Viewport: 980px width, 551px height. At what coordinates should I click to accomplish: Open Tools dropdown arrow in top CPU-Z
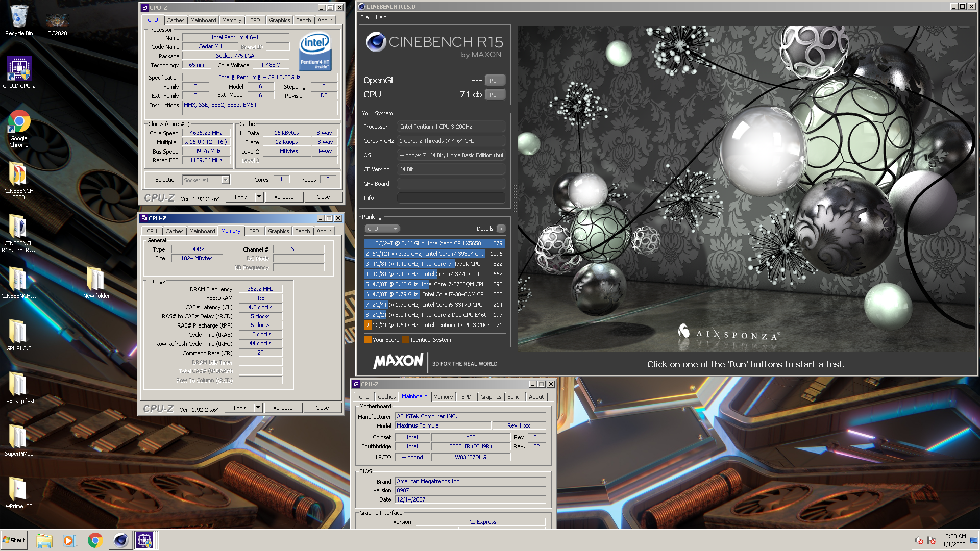coord(259,197)
